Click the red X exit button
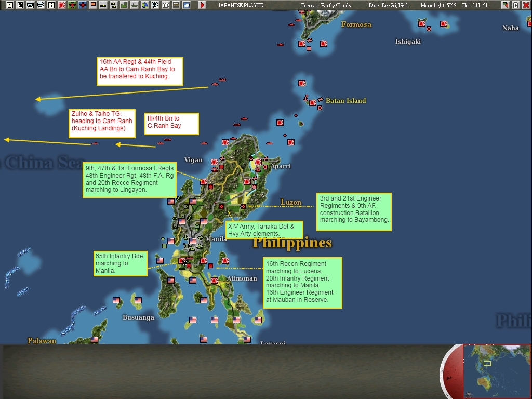 coord(526,5)
